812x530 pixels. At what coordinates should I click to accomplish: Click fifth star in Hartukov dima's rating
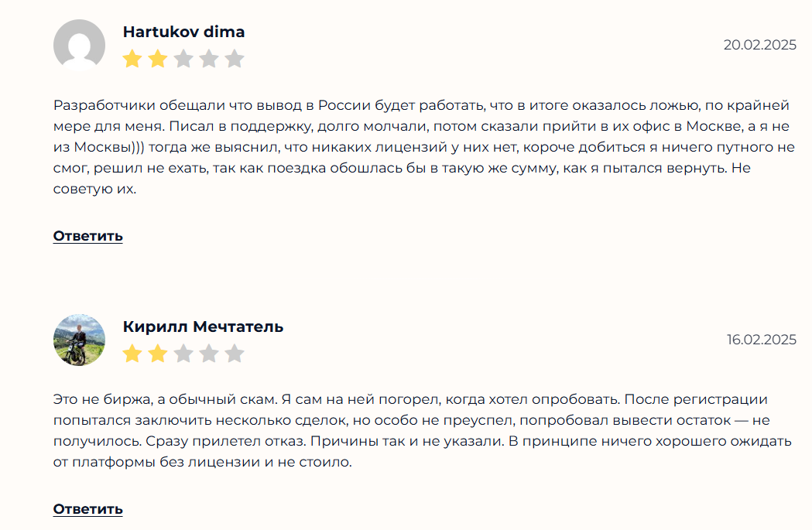(235, 59)
